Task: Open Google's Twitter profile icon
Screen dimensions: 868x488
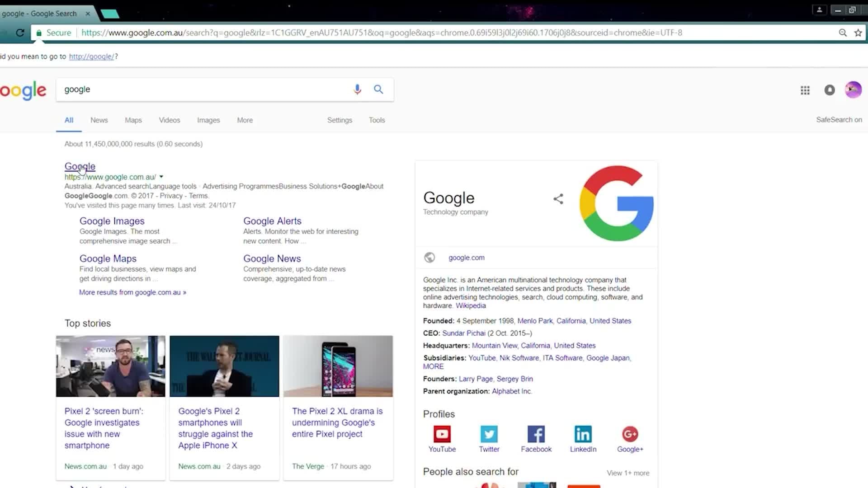Action: coord(489,434)
